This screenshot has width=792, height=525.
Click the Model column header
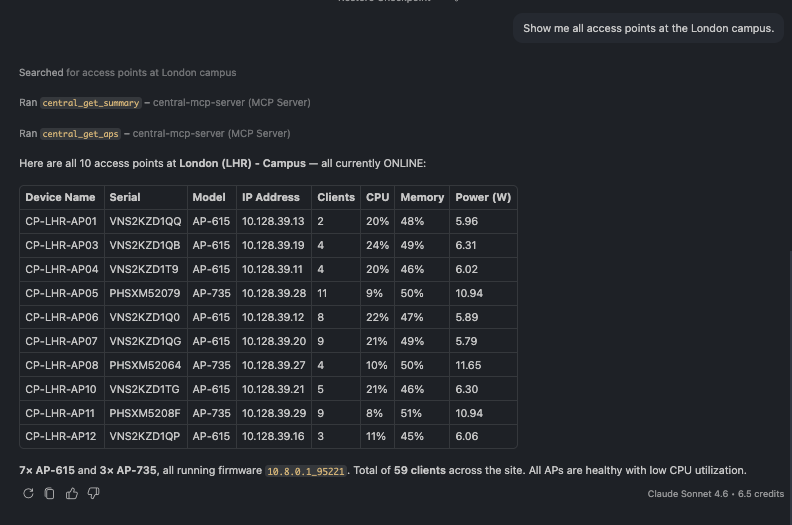[209, 198]
